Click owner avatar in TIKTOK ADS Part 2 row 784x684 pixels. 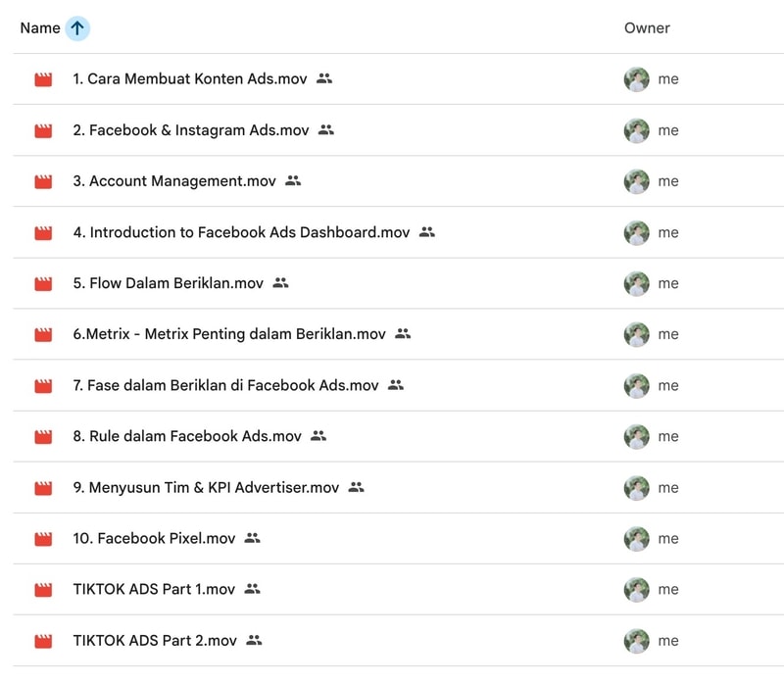coord(636,641)
